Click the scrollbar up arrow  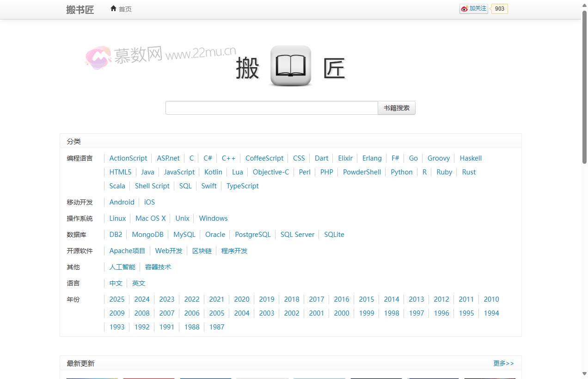click(x=584, y=4)
